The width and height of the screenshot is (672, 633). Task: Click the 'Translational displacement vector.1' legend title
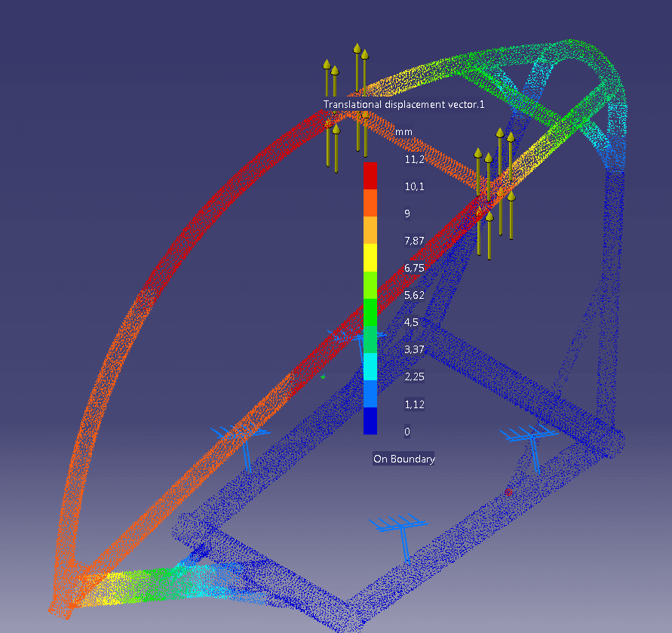pyautogui.click(x=404, y=105)
